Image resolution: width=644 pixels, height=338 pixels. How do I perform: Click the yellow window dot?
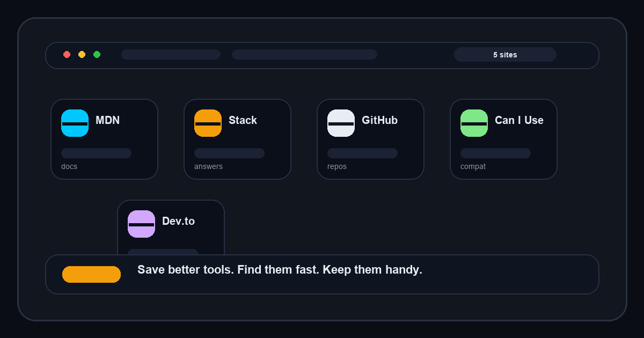tap(82, 55)
